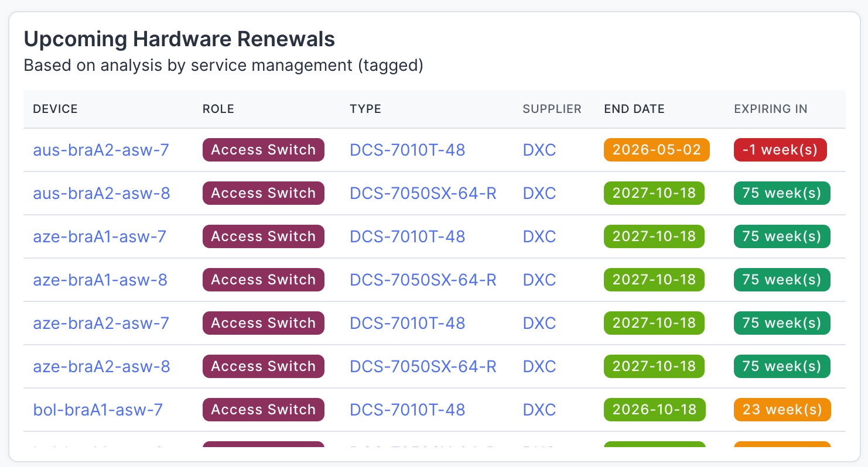Click the DEVICE column header
The image size is (868, 467).
55,109
